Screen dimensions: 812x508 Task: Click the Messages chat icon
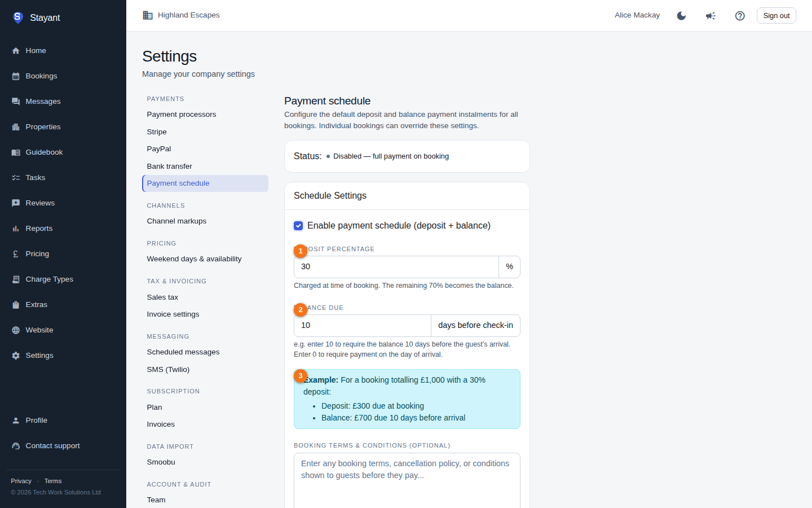point(16,102)
